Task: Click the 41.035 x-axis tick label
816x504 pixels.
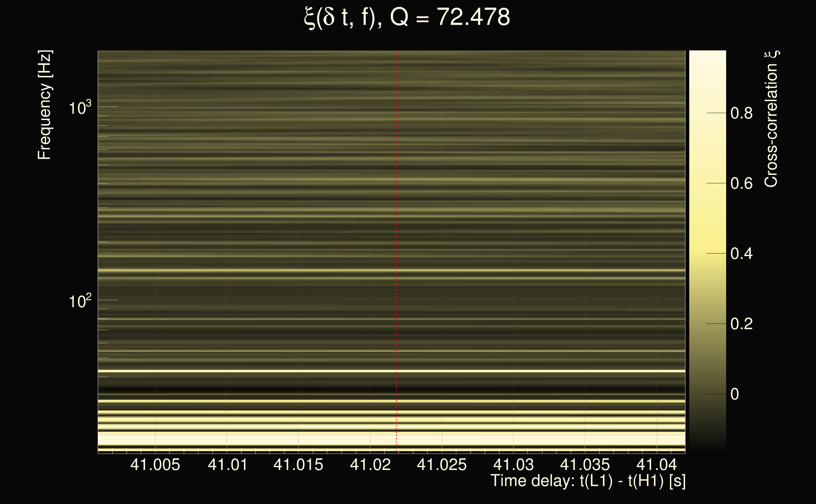Action: click(585, 465)
